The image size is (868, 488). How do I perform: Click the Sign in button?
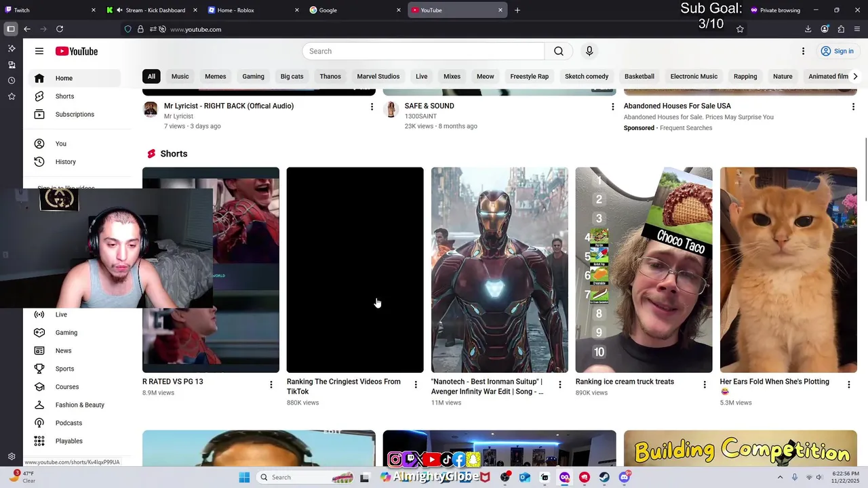pos(837,51)
